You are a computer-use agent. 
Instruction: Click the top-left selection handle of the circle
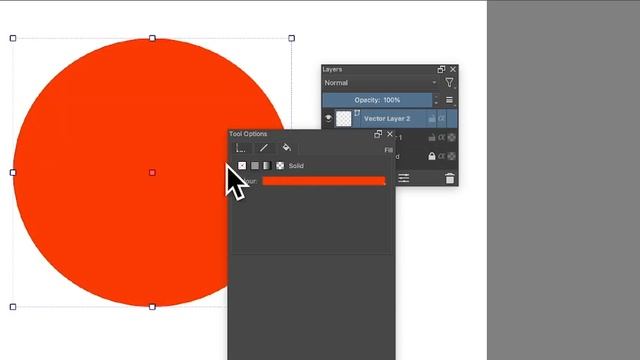13,38
